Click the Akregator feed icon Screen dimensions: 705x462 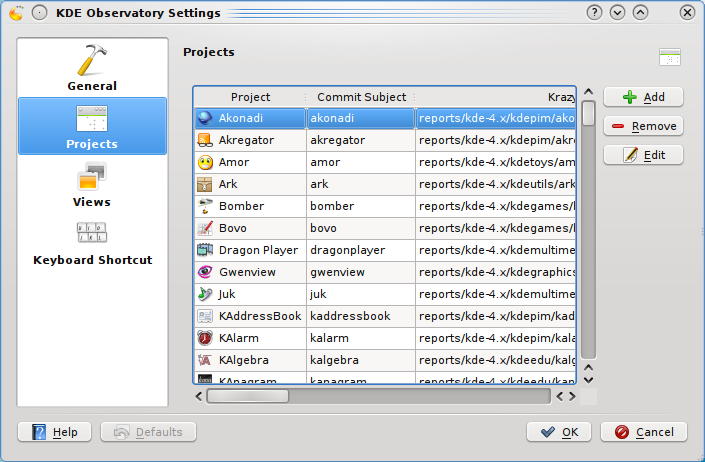pos(205,140)
